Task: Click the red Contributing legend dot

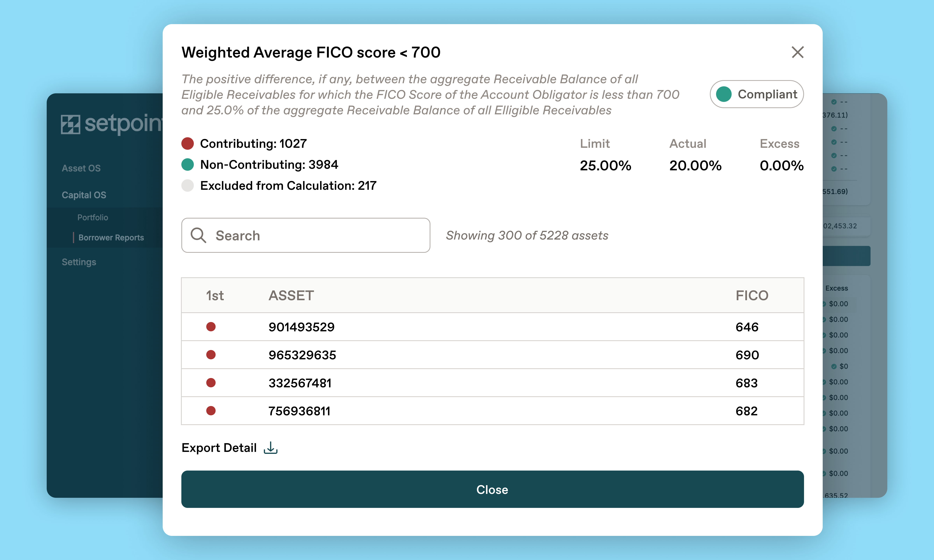Action: coord(188,143)
